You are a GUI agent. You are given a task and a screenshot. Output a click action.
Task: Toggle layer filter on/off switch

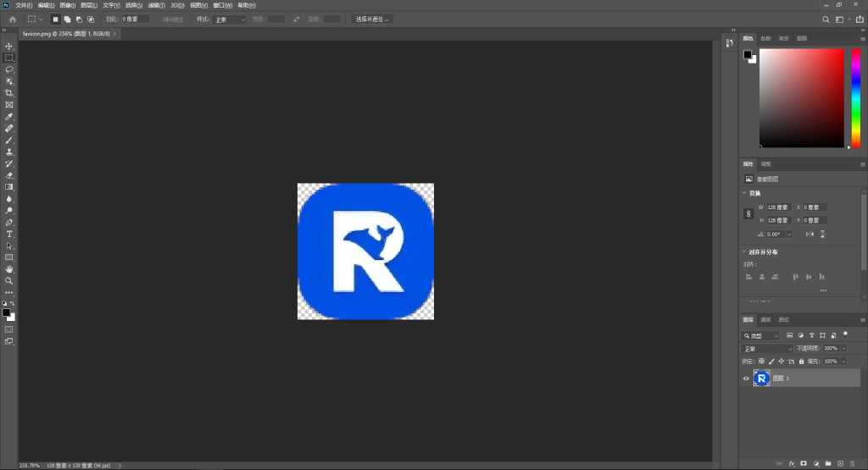pos(845,335)
